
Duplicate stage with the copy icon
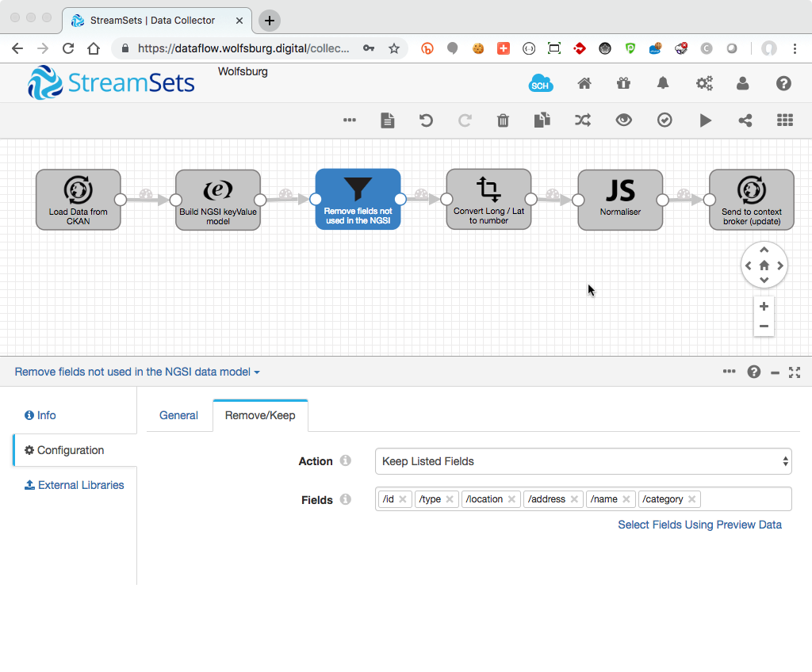(x=542, y=120)
